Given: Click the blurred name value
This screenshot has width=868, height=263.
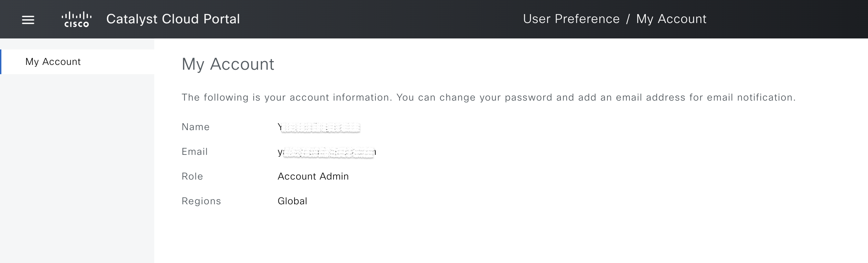Looking at the screenshot, I should [x=319, y=127].
